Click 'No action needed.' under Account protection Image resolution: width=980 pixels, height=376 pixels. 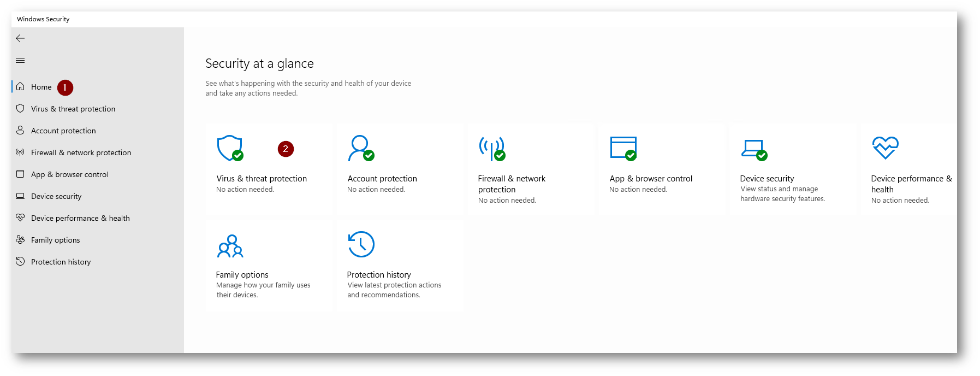[376, 190]
